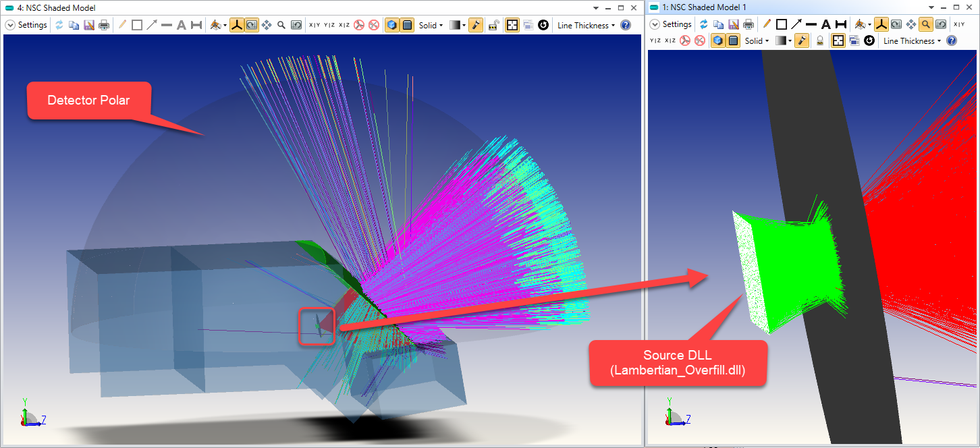Open camera view dropdown in window 1

point(862,24)
